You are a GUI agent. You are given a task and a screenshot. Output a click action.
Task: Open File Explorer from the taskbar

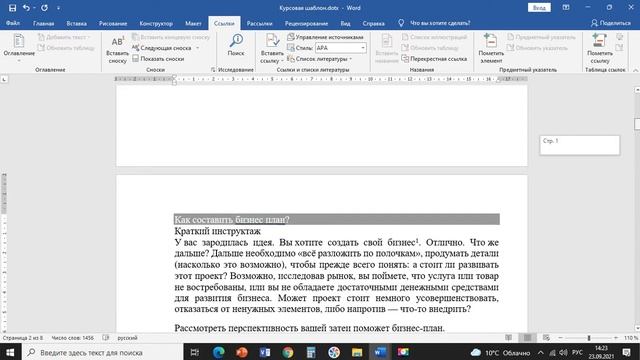[357, 352]
